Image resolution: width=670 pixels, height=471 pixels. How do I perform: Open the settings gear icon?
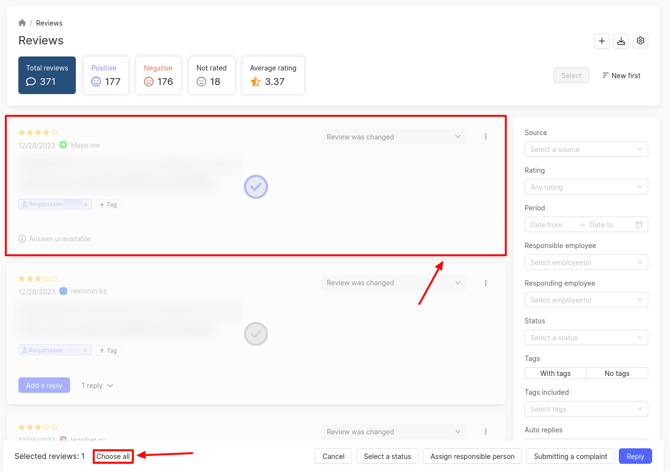click(641, 41)
